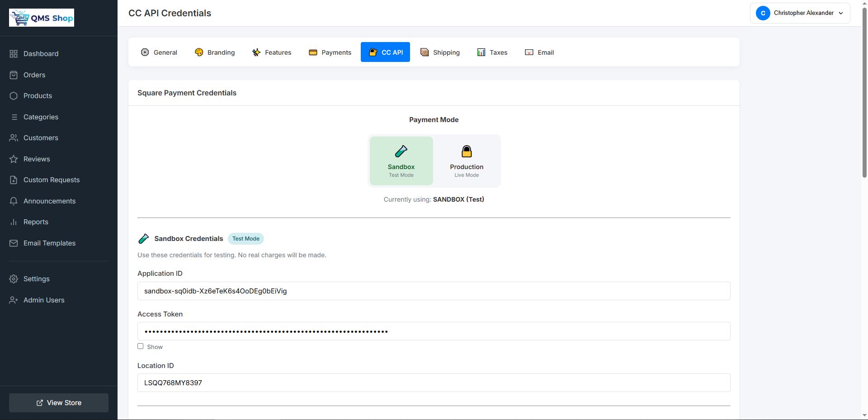Click the chevron next to the user name
This screenshot has height=420, width=868.
841,13
